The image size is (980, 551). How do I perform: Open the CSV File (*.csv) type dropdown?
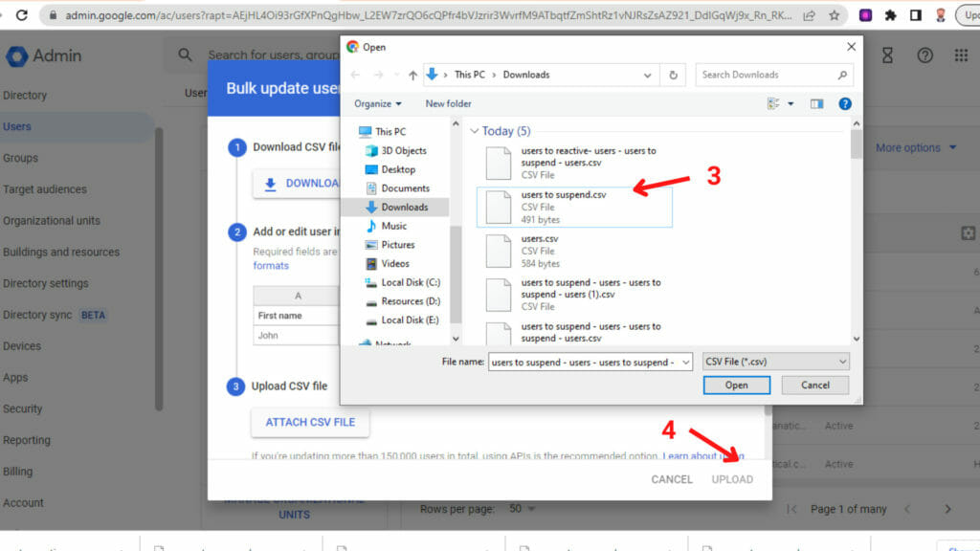(x=775, y=362)
